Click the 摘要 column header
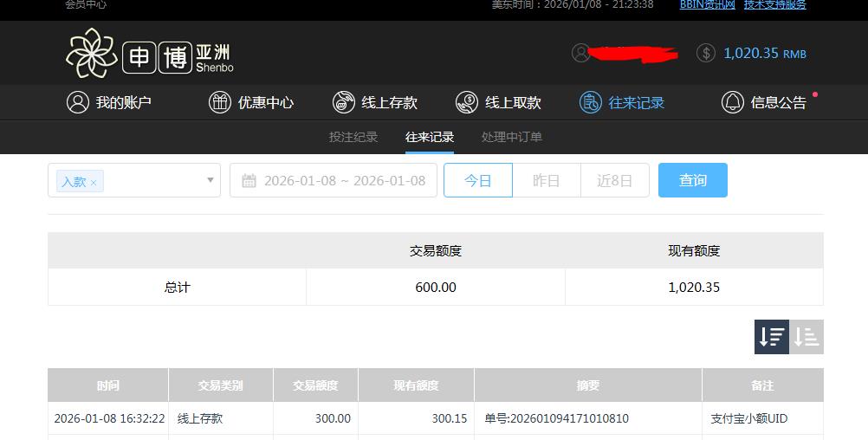The width and height of the screenshot is (868, 440). click(x=588, y=385)
